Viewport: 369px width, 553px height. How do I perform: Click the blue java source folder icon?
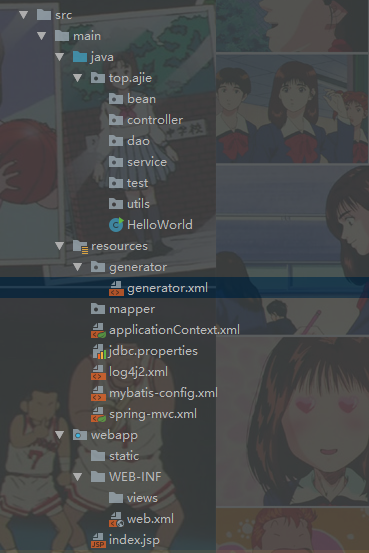tap(80, 57)
